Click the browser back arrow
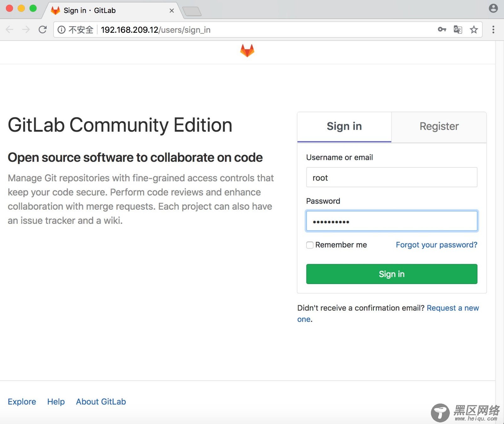The width and height of the screenshot is (504, 424). click(x=10, y=30)
